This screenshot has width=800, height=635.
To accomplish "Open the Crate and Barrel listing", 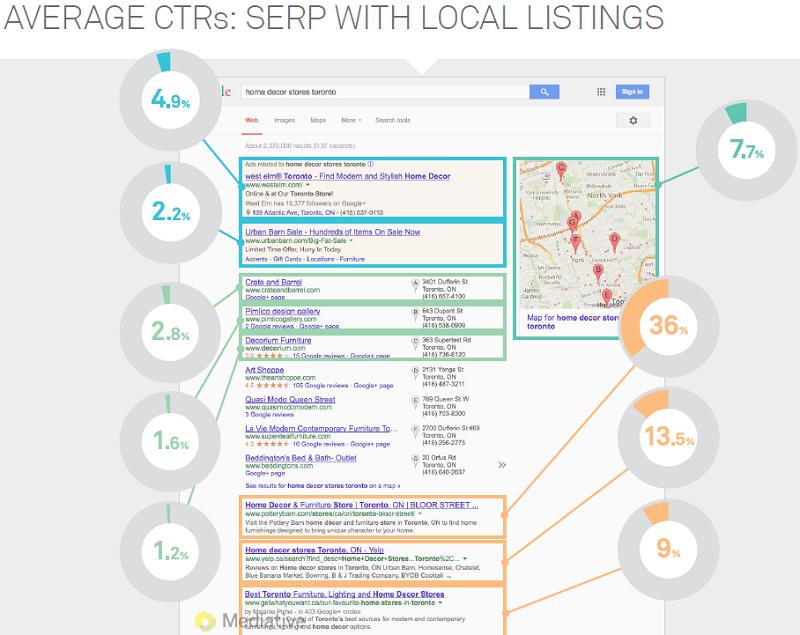I will (x=273, y=282).
